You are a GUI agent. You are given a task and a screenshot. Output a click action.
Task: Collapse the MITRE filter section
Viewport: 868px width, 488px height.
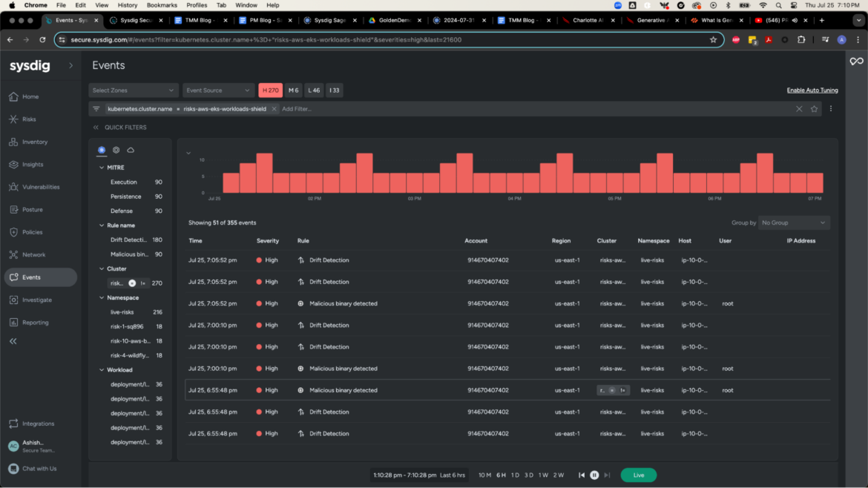pyautogui.click(x=102, y=168)
